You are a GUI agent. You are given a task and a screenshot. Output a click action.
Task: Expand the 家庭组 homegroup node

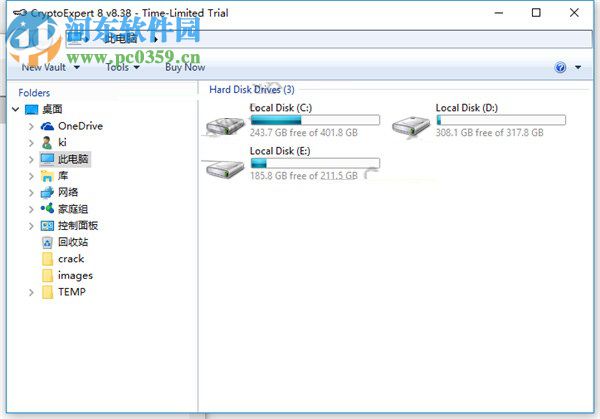point(31,209)
